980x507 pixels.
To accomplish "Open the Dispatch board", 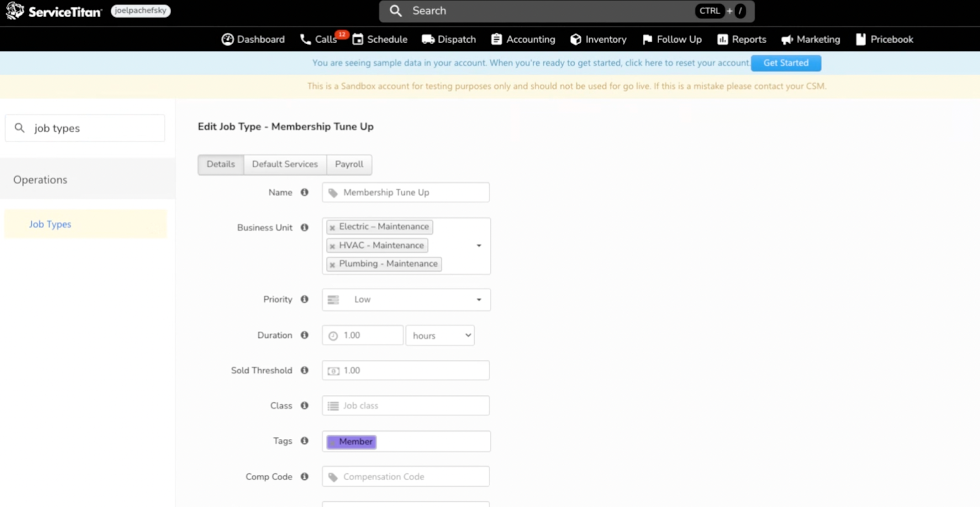I will click(449, 39).
